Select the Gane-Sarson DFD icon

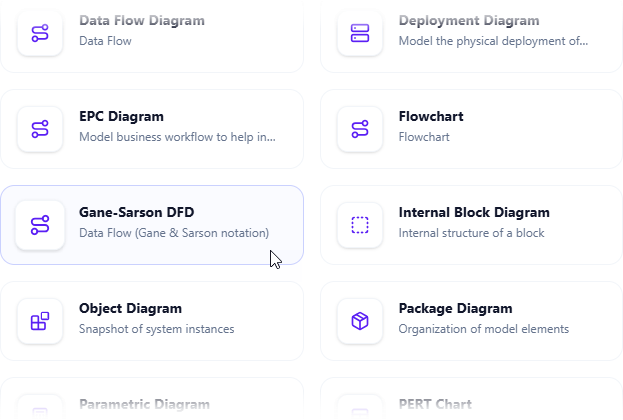[x=40, y=225]
